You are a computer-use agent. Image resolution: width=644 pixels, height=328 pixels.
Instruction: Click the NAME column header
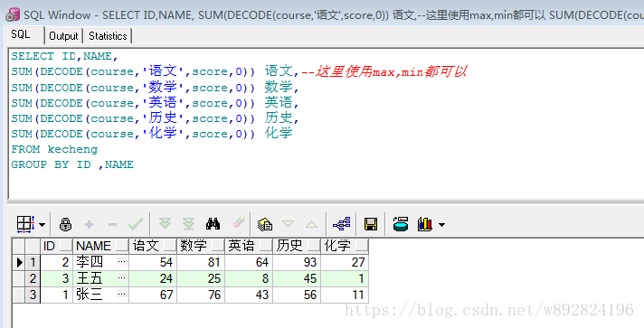click(101, 246)
